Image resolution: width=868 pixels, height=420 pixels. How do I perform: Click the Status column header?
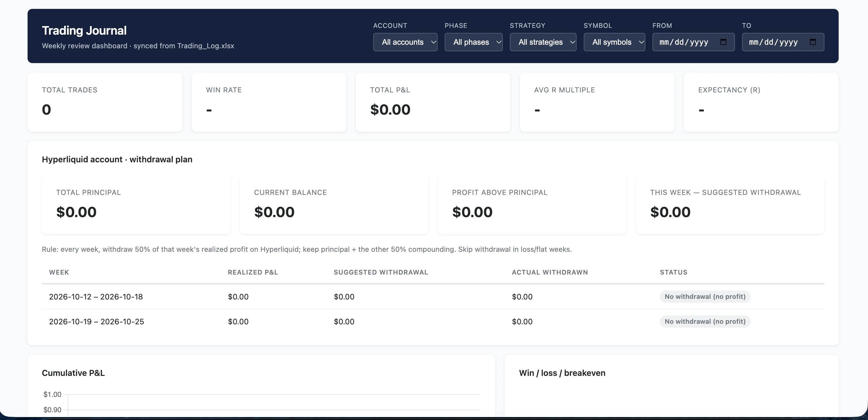[674, 272]
